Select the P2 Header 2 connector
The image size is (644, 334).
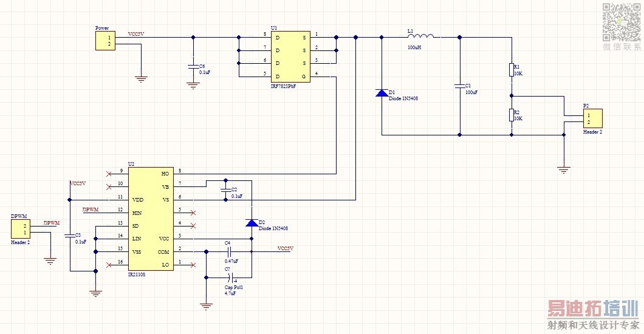(x=592, y=118)
